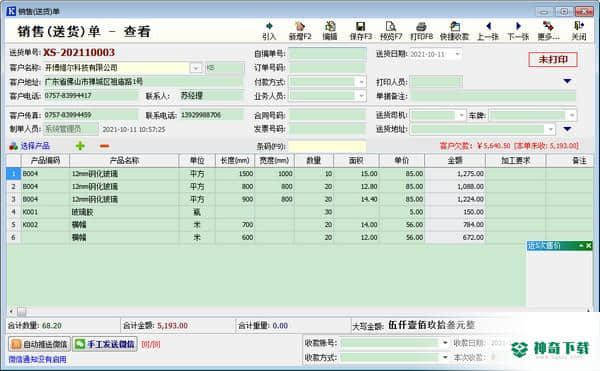
Task: Add a product row with green plus
Action: click(80, 146)
